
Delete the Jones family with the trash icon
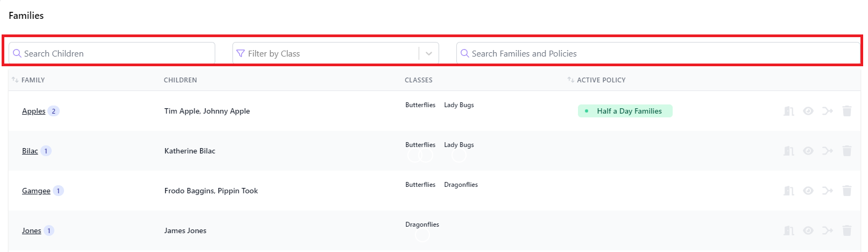point(847,230)
